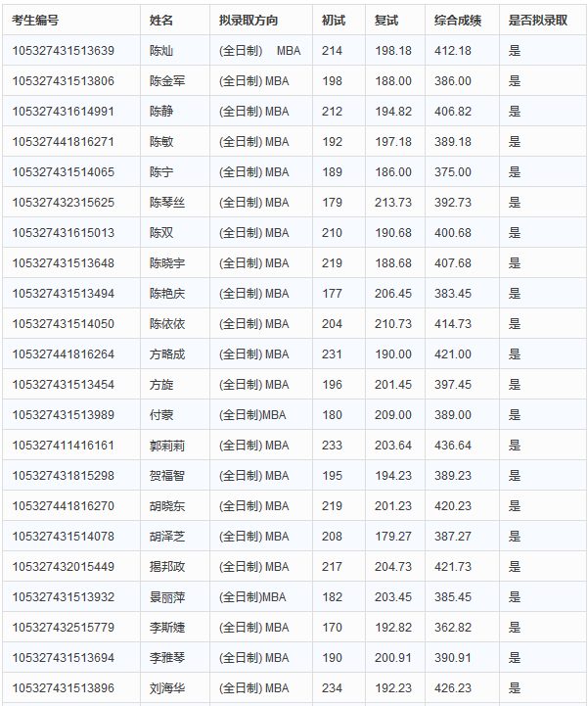The width and height of the screenshot is (588, 706).
Task: Click candidate ID 105327431513806
Action: [64, 81]
